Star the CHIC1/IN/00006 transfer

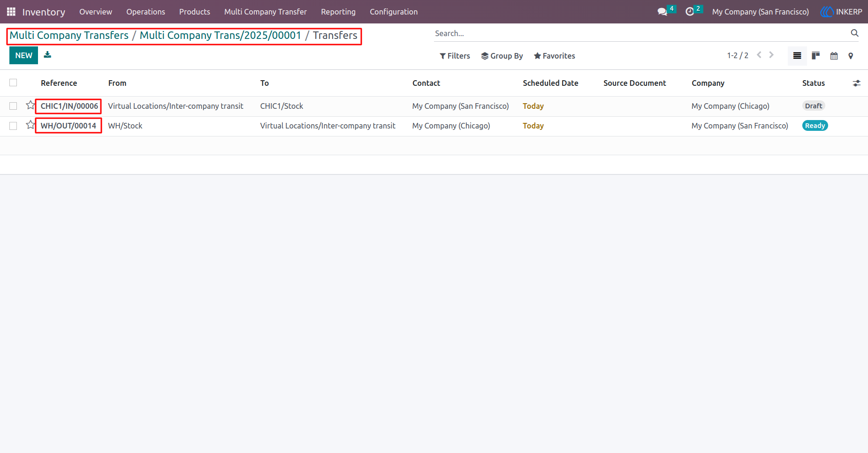pos(30,106)
